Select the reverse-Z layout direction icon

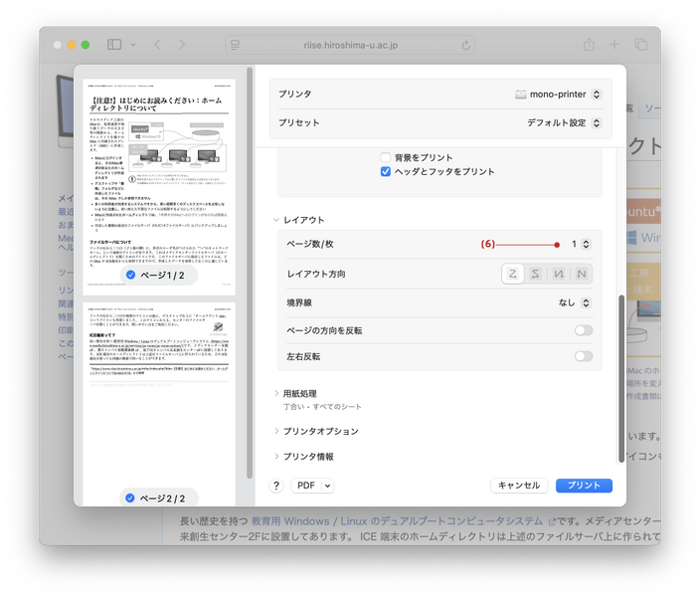pyautogui.click(x=536, y=274)
